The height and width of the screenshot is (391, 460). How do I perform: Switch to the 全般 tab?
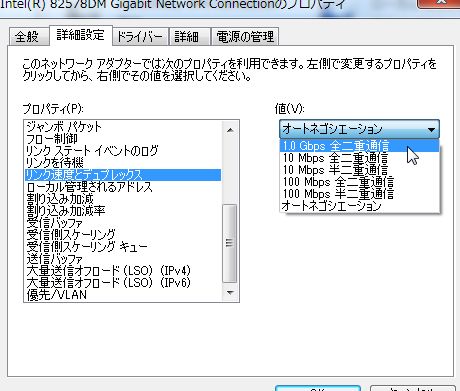[29, 36]
